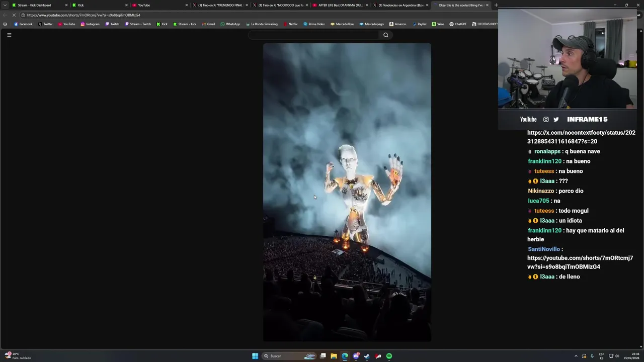Open the x.com/nocontextfooty chat link

click(x=581, y=137)
